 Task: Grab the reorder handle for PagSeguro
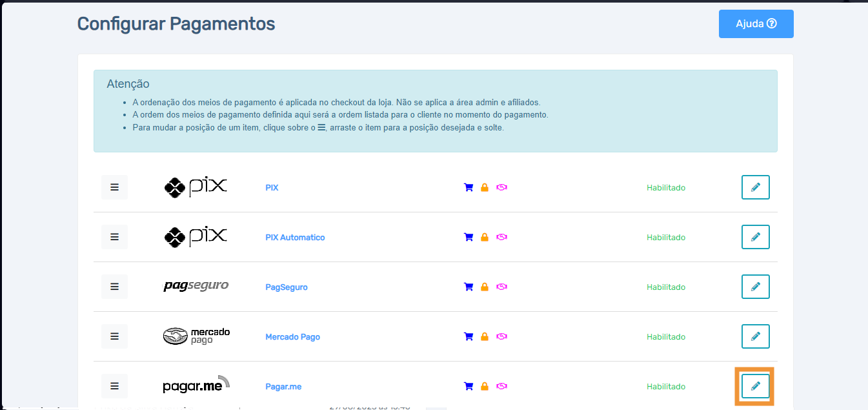pos(114,287)
